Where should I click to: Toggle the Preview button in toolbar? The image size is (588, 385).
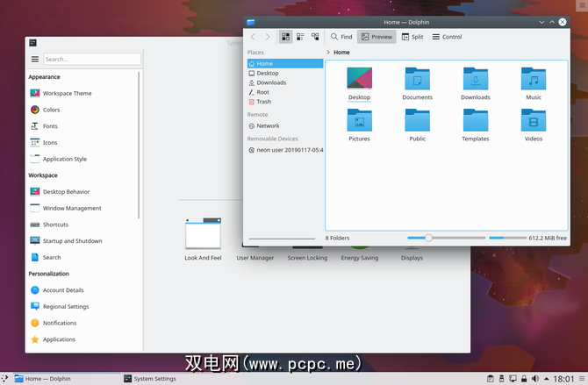tap(376, 37)
